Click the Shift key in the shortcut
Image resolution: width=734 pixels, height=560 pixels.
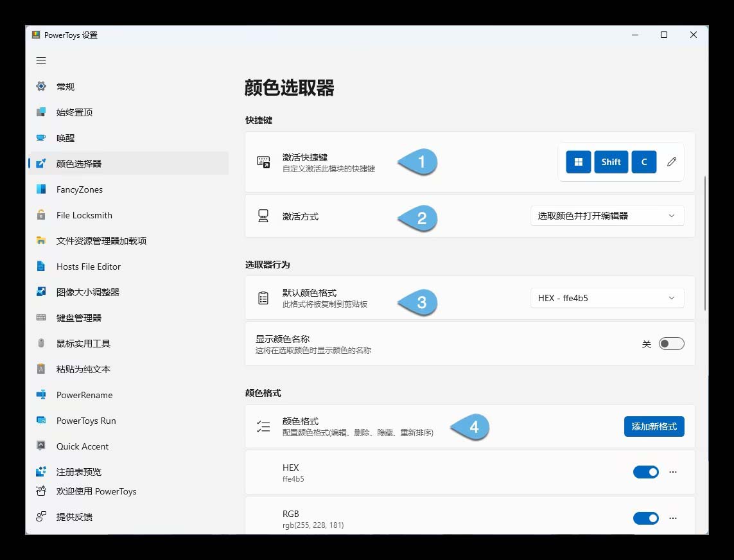tap(611, 162)
